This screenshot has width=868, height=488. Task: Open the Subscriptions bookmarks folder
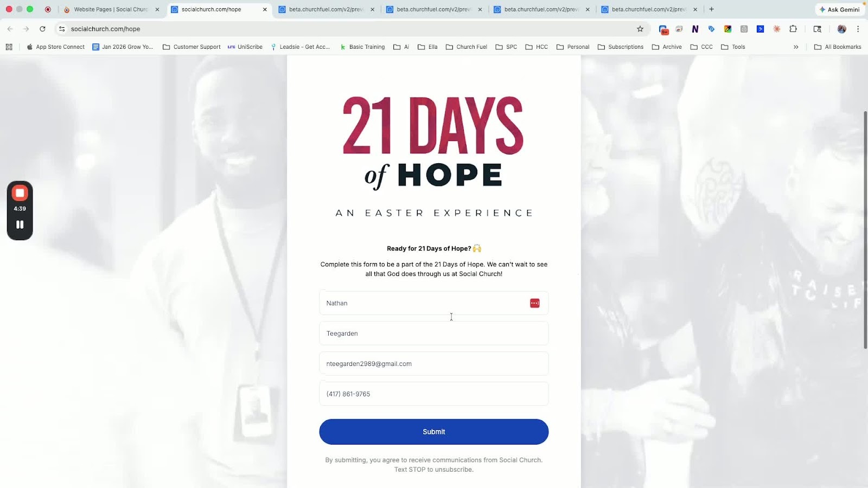point(621,47)
